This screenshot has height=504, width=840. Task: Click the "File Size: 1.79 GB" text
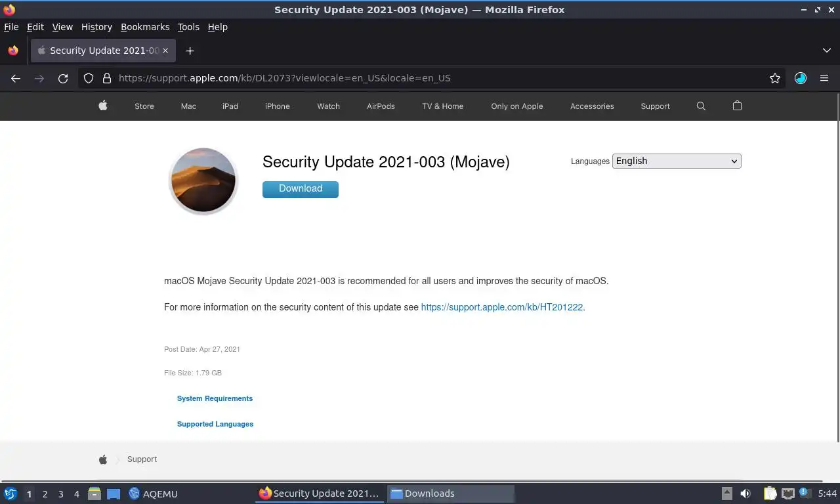click(193, 373)
